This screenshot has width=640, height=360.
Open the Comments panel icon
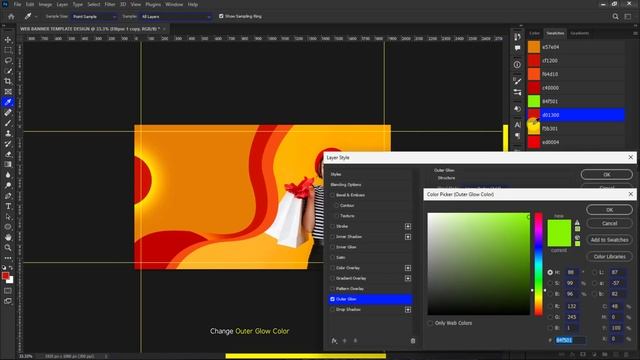tap(517, 48)
